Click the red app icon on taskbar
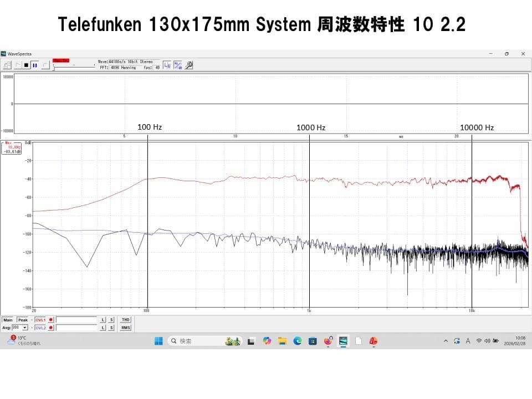This screenshot has height=399, width=532. [374, 341]
